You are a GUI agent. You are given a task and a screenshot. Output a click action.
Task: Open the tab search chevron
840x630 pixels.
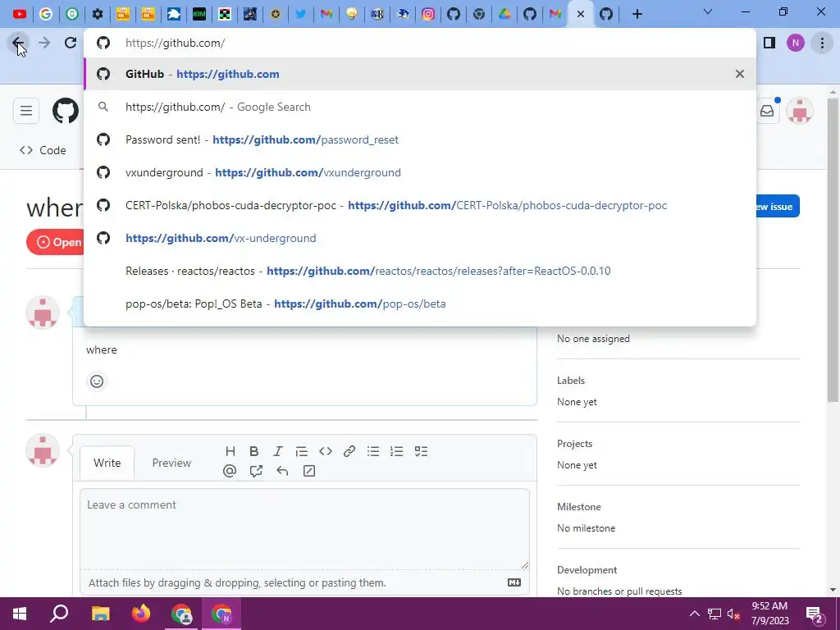[x=708, y=11]
